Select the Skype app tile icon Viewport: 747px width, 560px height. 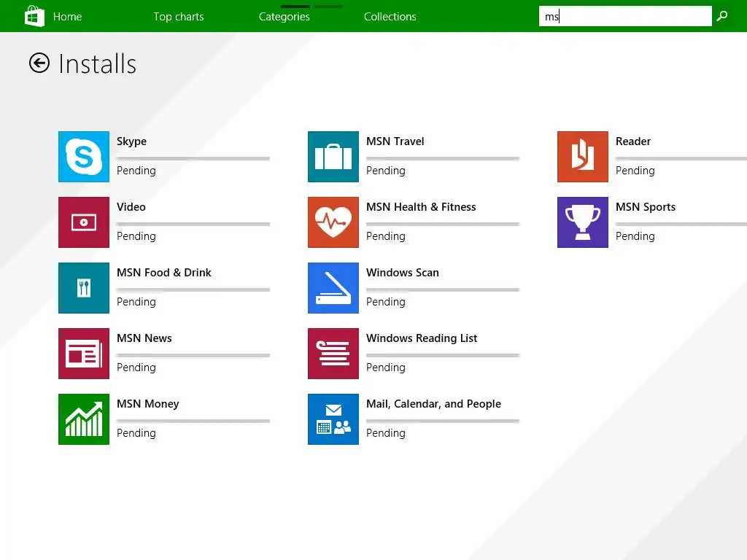[x=84, y=157]
